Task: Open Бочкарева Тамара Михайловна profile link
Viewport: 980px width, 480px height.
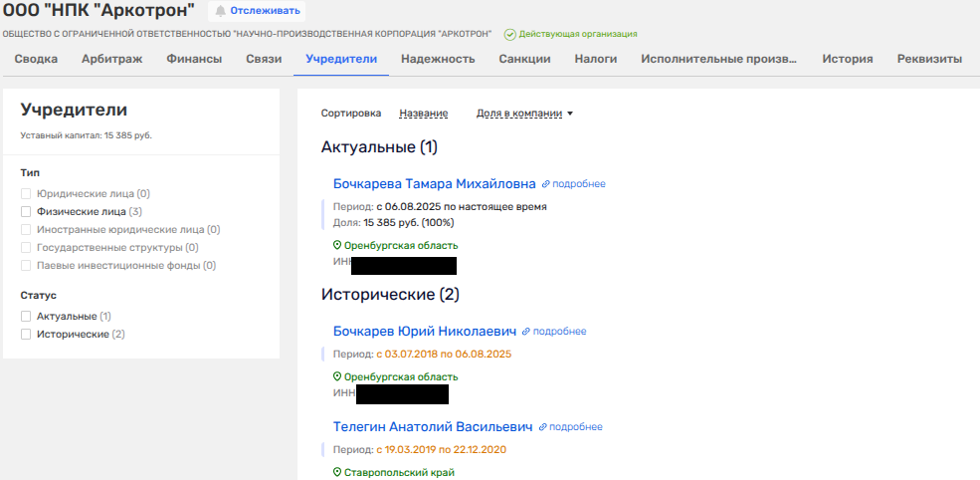Action: click(434, 184)
